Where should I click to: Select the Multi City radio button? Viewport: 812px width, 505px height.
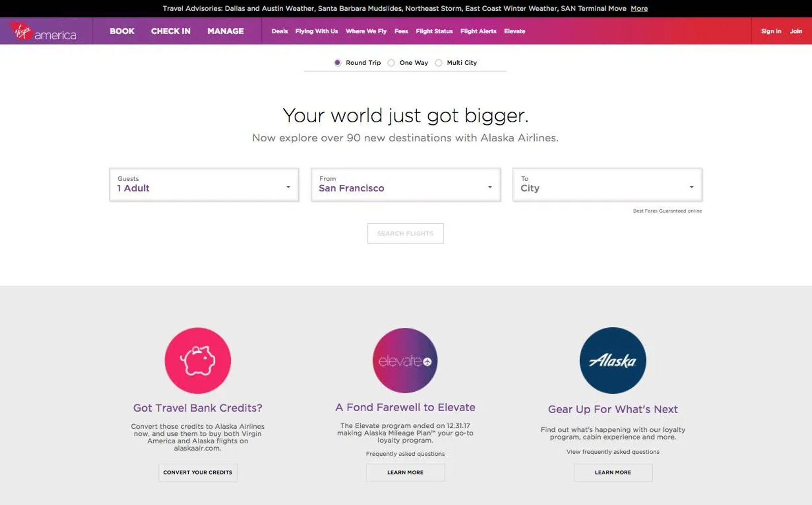coord(438,63)
